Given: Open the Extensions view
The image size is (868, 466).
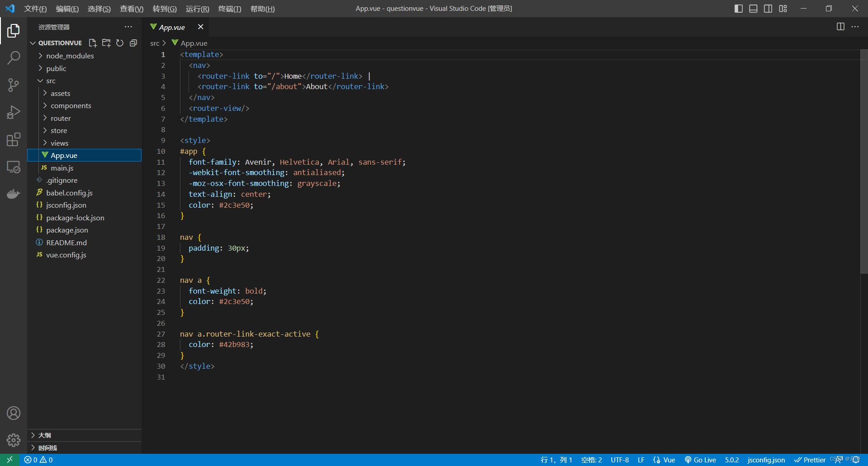Looking at the screenshot, I should (14, 139).
